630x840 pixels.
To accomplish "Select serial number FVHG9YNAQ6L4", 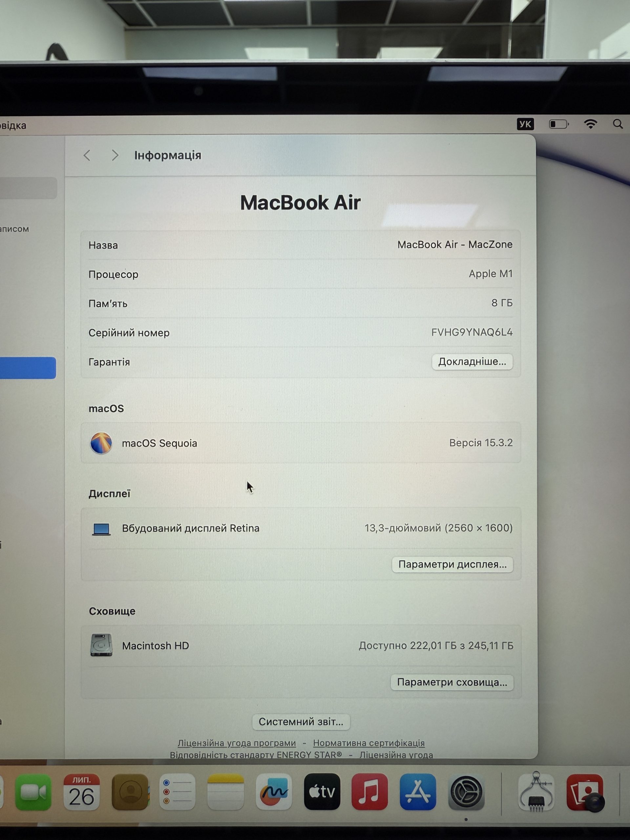I will click(472, 332).
